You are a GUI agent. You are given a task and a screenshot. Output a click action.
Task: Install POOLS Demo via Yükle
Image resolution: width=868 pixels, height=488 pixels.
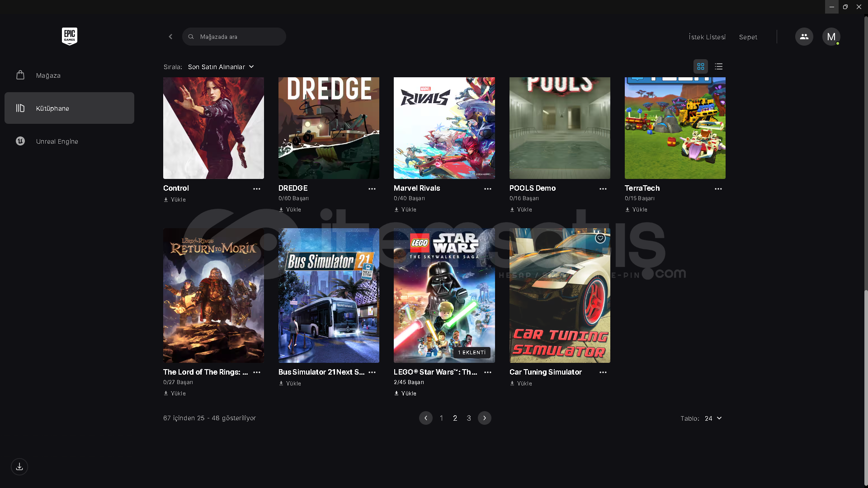click(x=521, y=210)
